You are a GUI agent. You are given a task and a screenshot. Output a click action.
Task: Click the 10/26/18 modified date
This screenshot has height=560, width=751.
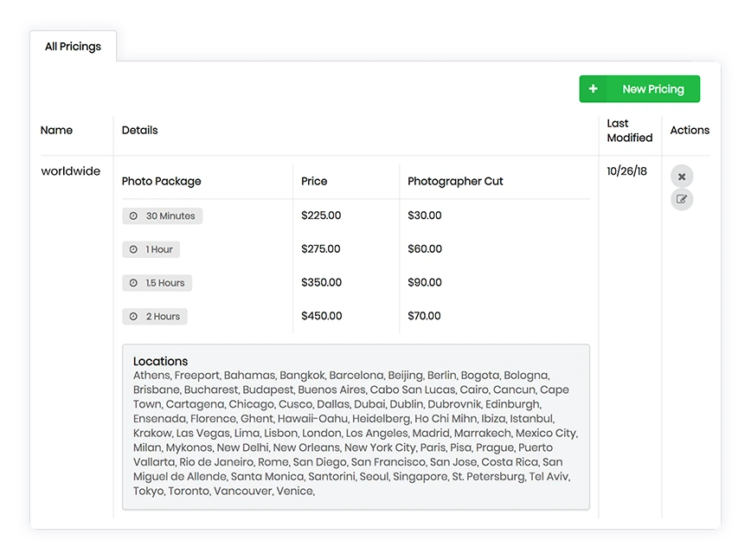626,171
